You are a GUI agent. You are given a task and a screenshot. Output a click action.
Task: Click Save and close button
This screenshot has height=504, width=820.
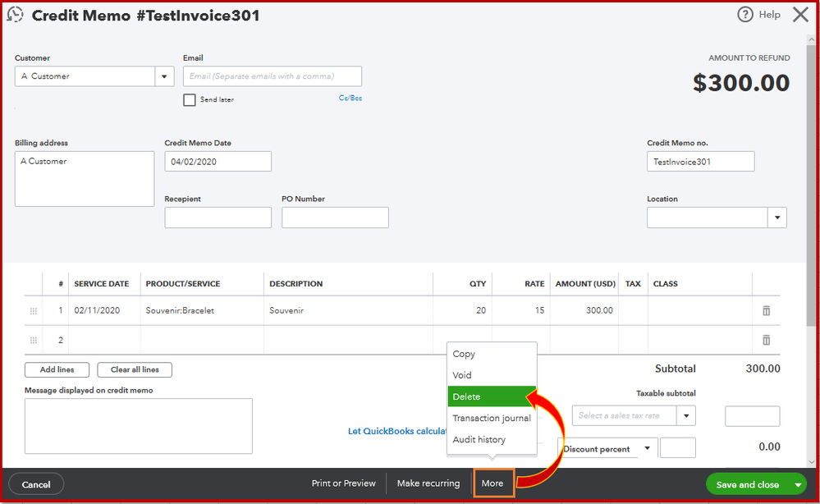(748, 484)
